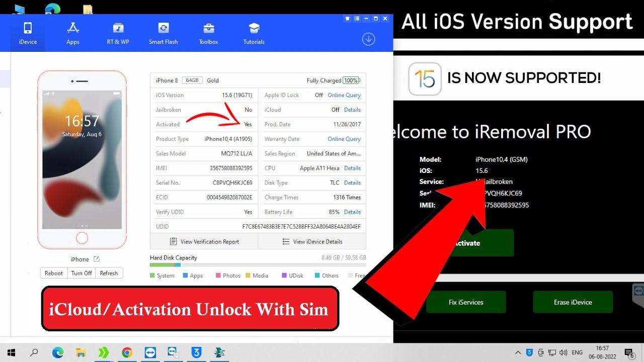This screenshot has width=644, height=362.
Task: Open View iDevice Details
Action: [312, 241]
